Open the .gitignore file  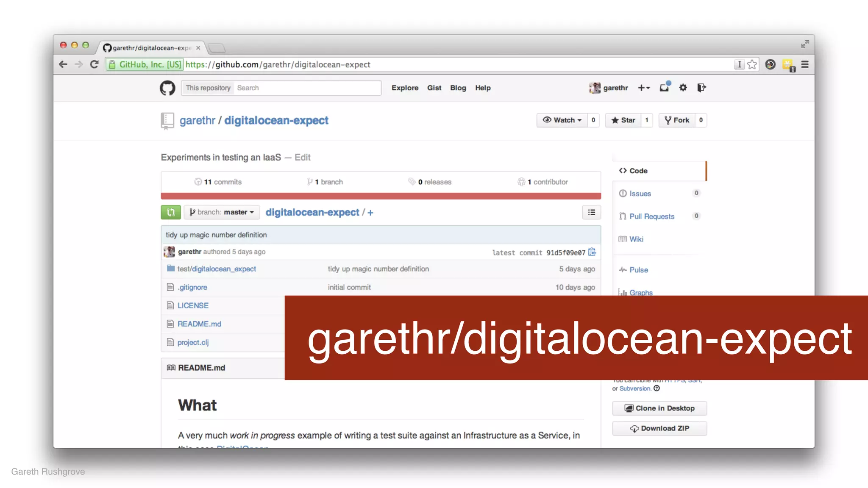[192, 287]
